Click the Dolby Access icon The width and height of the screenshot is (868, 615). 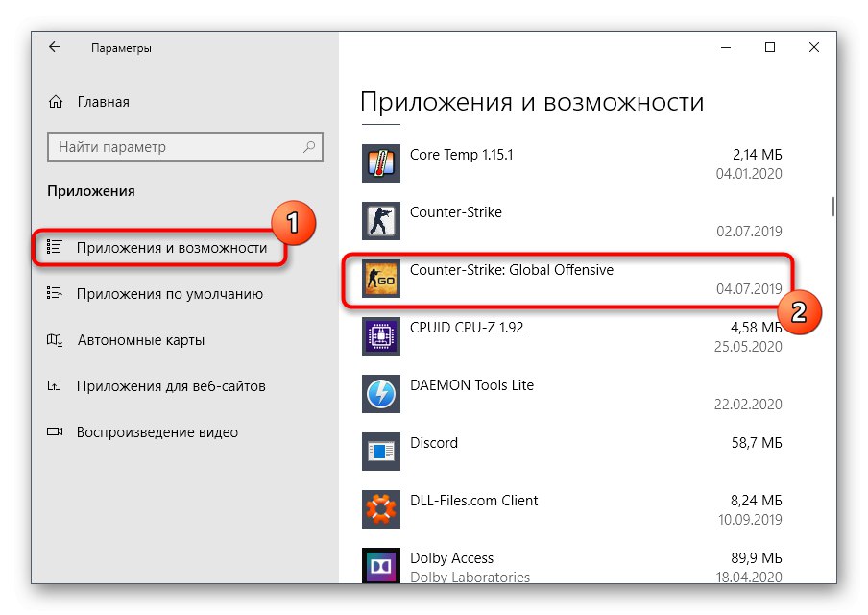click(381, 565)
